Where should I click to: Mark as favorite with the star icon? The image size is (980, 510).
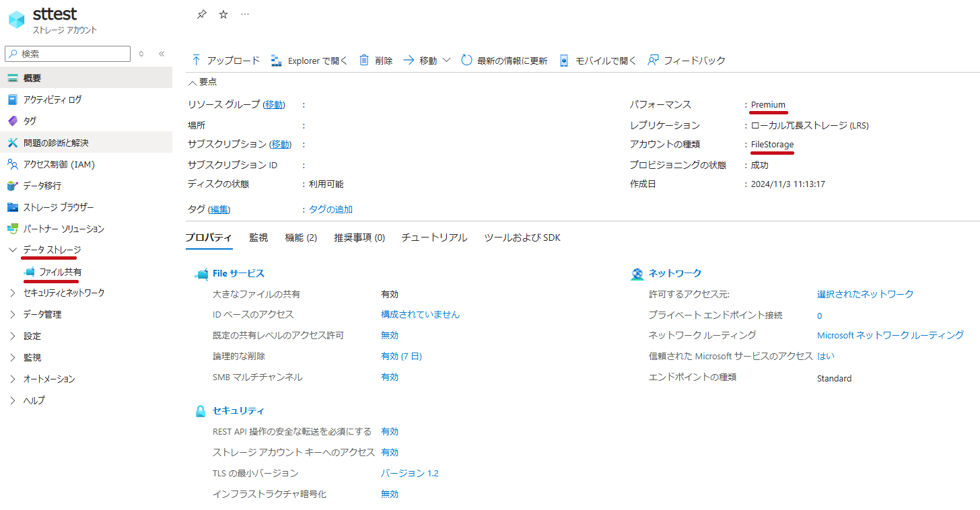point(223,14)
